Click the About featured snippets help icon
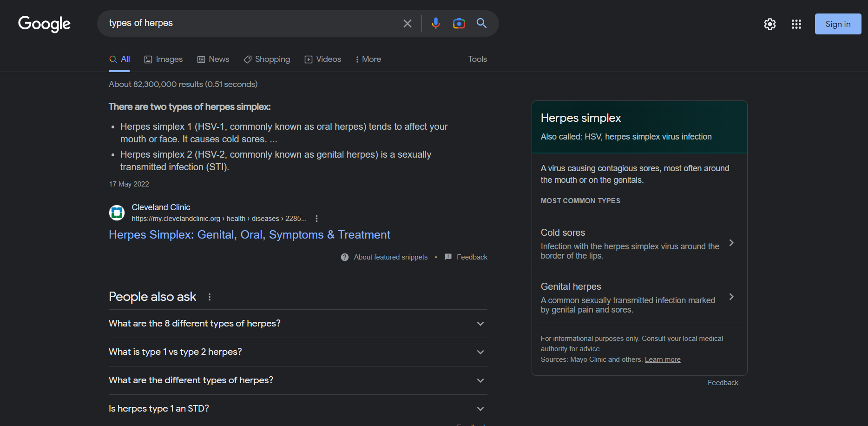Screen dimensions: 868x426 click(345, 257)
